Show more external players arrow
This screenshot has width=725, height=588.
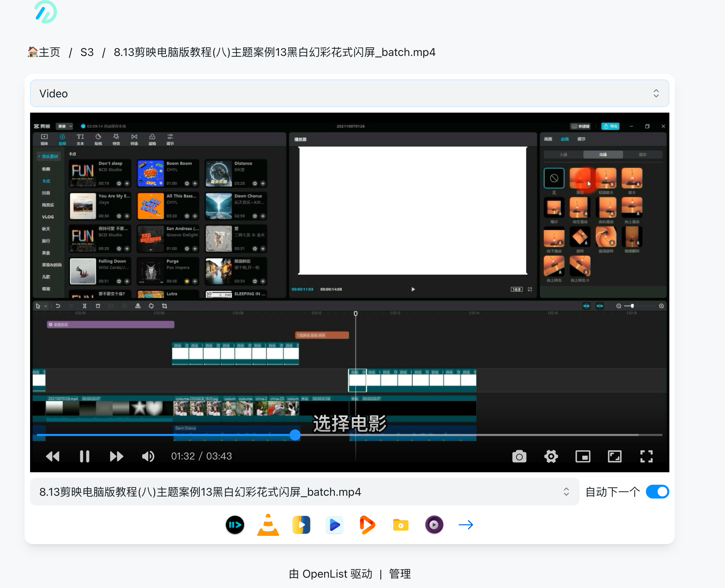[x=466, y=525]
